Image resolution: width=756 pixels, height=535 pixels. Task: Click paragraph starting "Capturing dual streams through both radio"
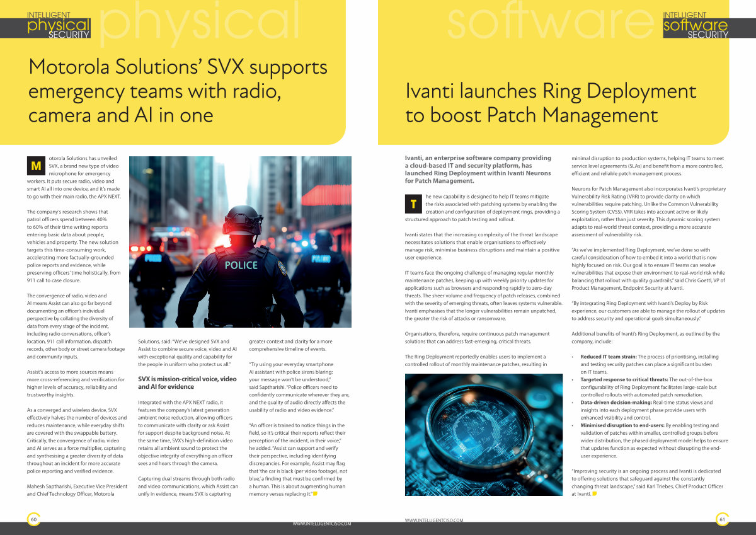188,486
